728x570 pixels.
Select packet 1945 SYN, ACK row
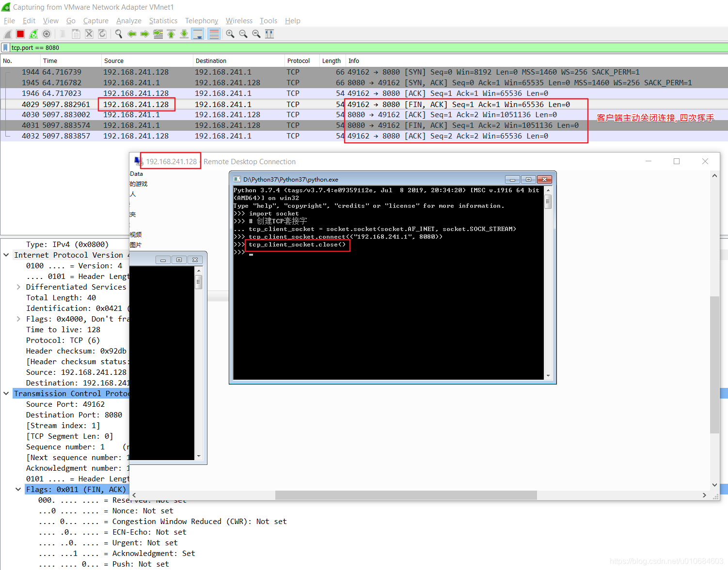click(364, 82)
